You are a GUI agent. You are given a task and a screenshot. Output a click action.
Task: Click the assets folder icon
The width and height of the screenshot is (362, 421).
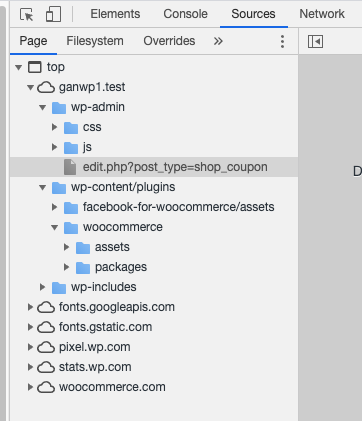pyautogui.click(x=83, y=248)
